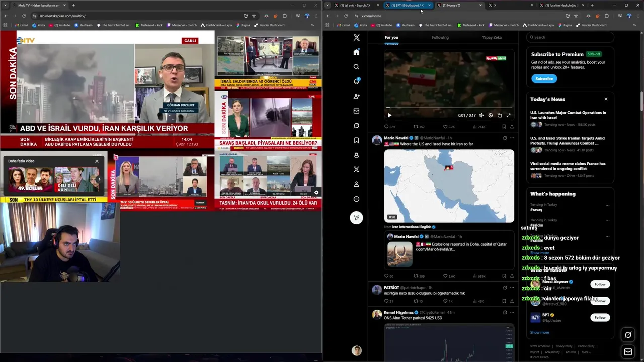Open news 'Viral social media meme claims France'

pyautogui.click(x=568, y=166)
